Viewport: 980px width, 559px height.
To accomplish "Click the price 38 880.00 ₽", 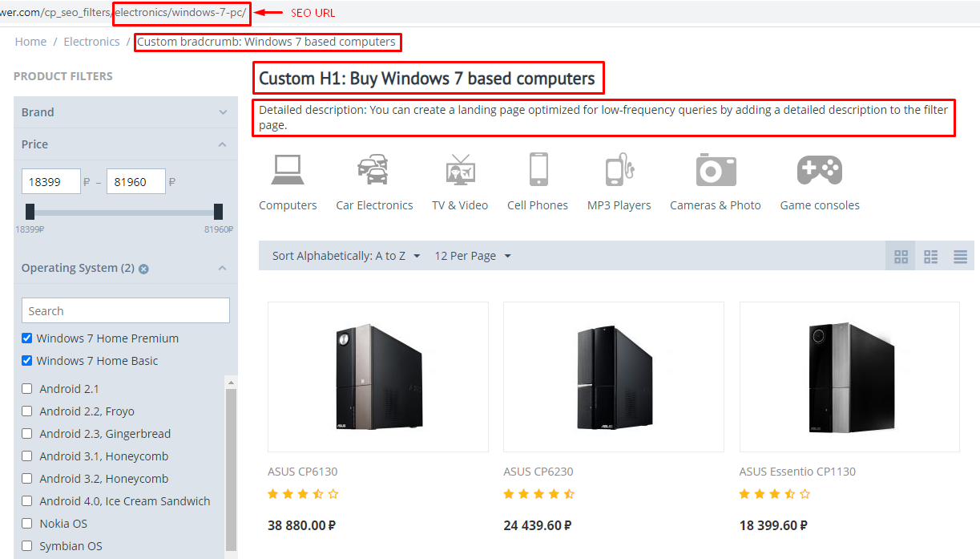I will (x=301, y=526).
